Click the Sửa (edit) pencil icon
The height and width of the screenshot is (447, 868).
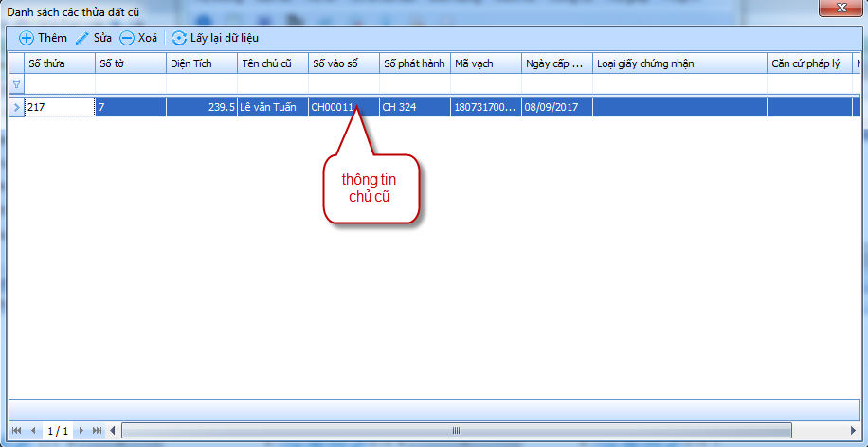pos(82,38)
